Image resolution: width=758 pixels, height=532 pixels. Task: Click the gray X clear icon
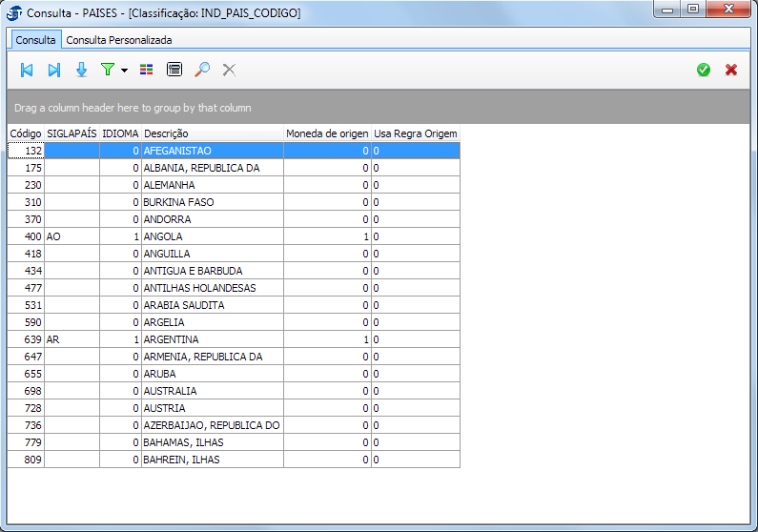(x=229, y=70)
